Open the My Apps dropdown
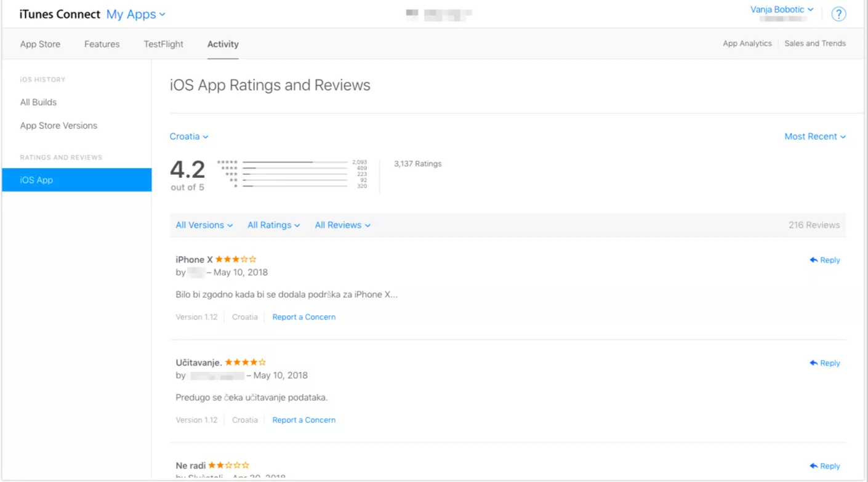Viewport: 868px width, 482px height. 135,15
